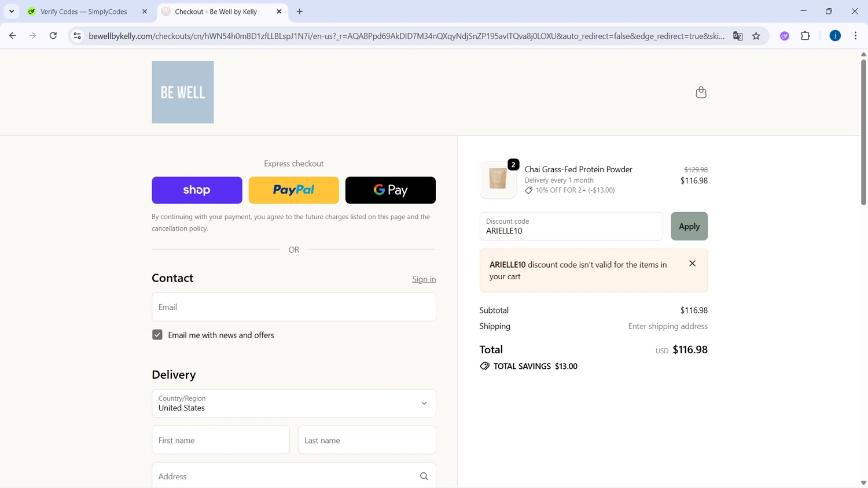This screenshot has width=868, height=488.
Task: Click the Sign in link
Action: click(424, 279)
